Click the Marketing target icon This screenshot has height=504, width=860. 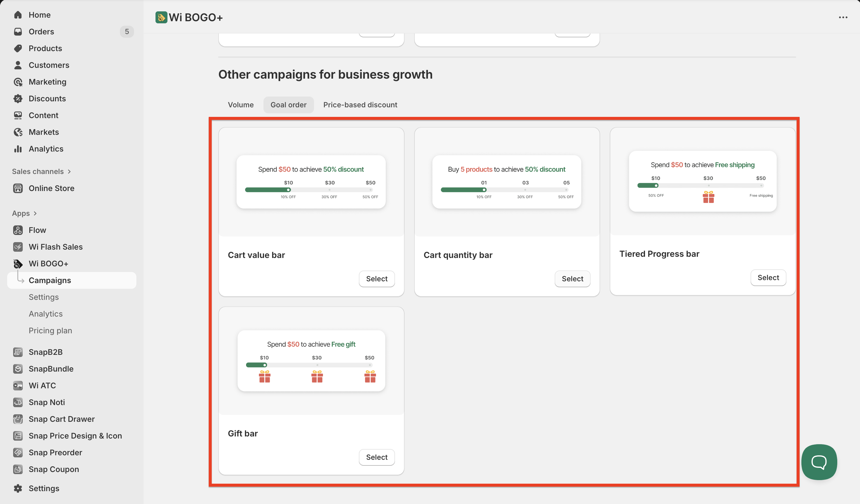(18, 82)
